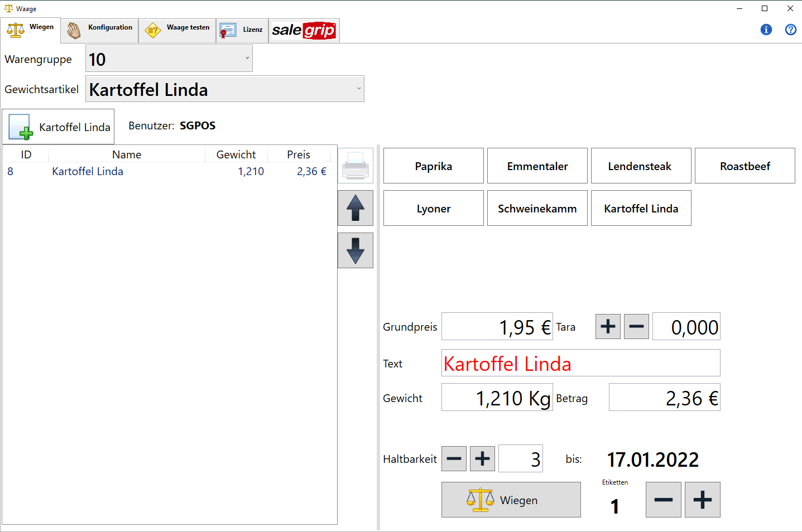
Task: Click the Waage app icon in title bar
Action: pos(8,8)
